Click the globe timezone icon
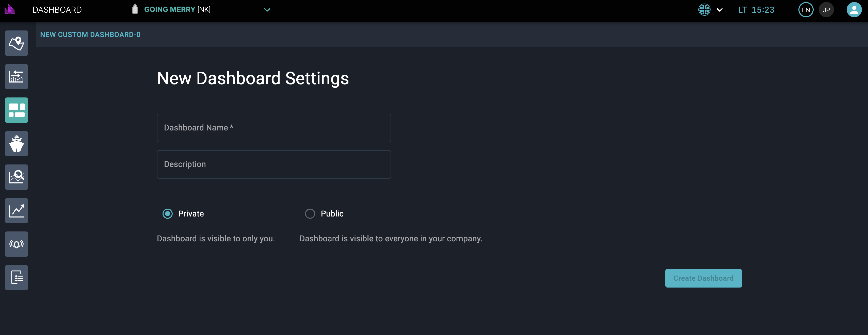The image size is (868, 335). 704,10
